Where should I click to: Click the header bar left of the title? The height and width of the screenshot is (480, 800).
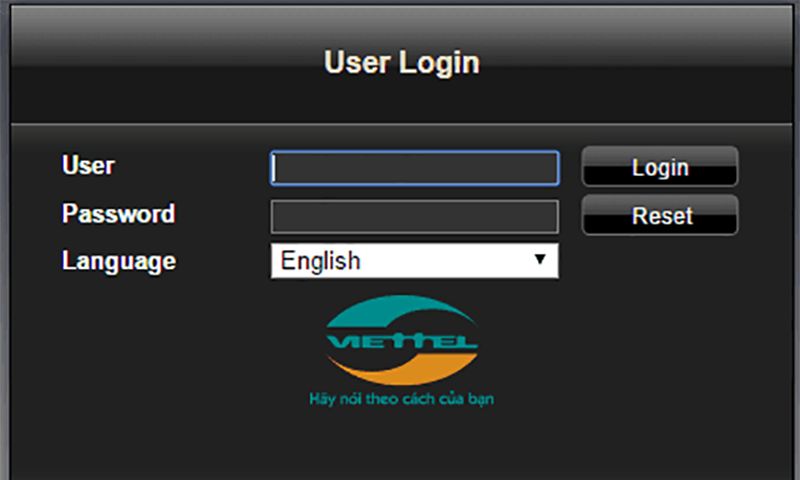(150, 63)
